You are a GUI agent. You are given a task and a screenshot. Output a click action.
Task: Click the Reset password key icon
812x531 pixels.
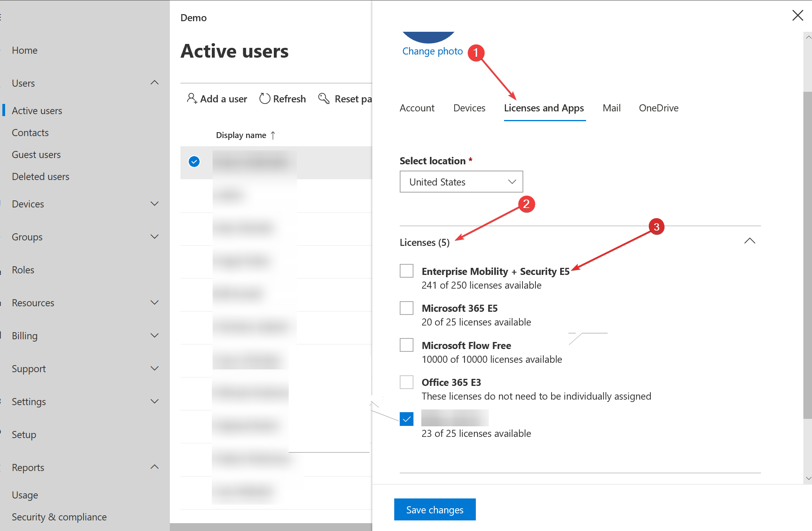324,98
